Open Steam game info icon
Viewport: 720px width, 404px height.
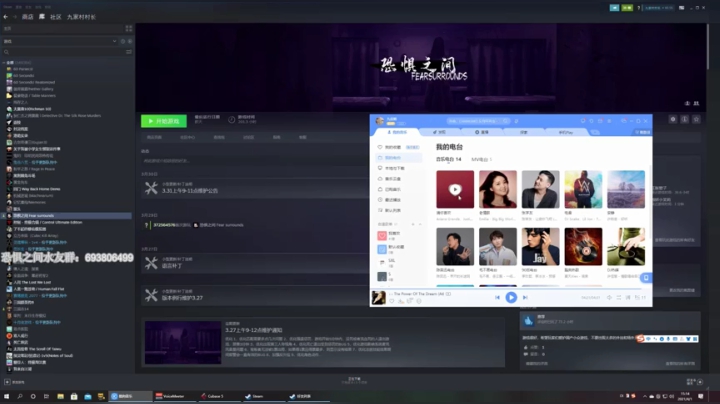685,119
